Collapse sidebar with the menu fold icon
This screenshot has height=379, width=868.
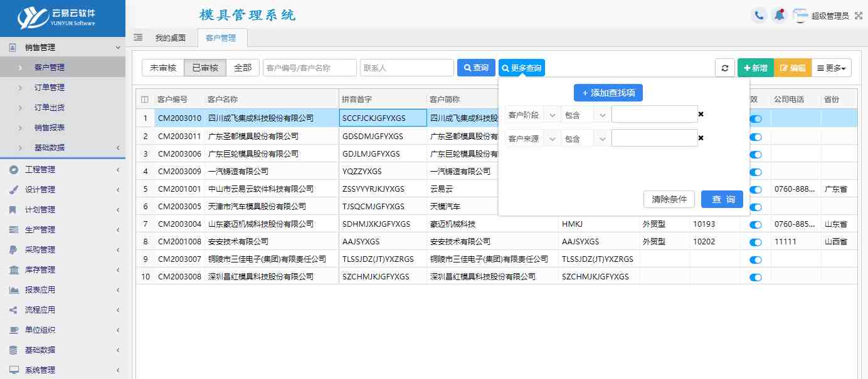(x=138, y=38)
